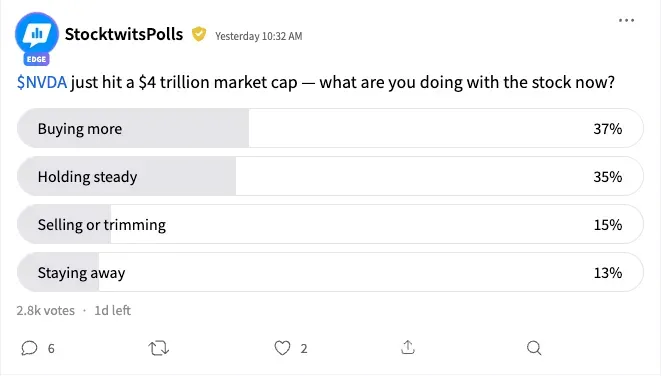The width and height of the screenshot is (661, 376).
Task: Open the StocktwitsPolls profile name
Action: [124, 34]
